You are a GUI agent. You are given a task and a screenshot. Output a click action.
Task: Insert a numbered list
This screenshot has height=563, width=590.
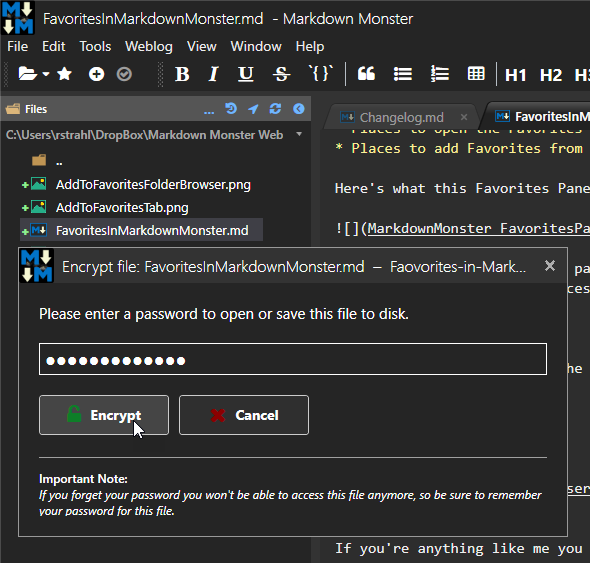pos(439,74)
